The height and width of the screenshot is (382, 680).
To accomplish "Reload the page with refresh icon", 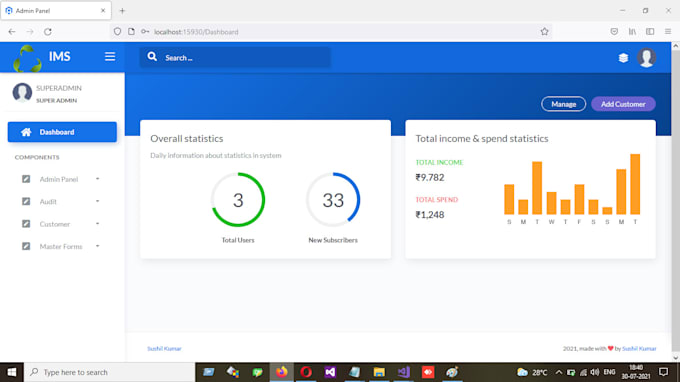I will (48, 32).
